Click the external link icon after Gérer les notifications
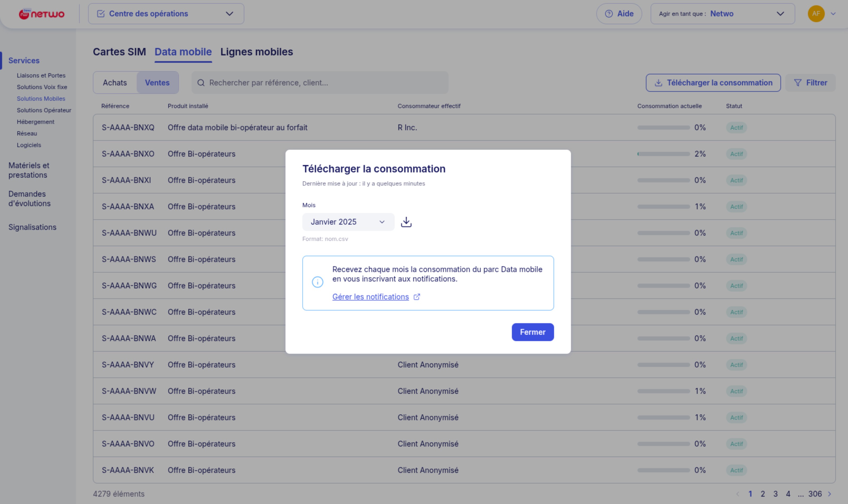 tap(417, 297)
